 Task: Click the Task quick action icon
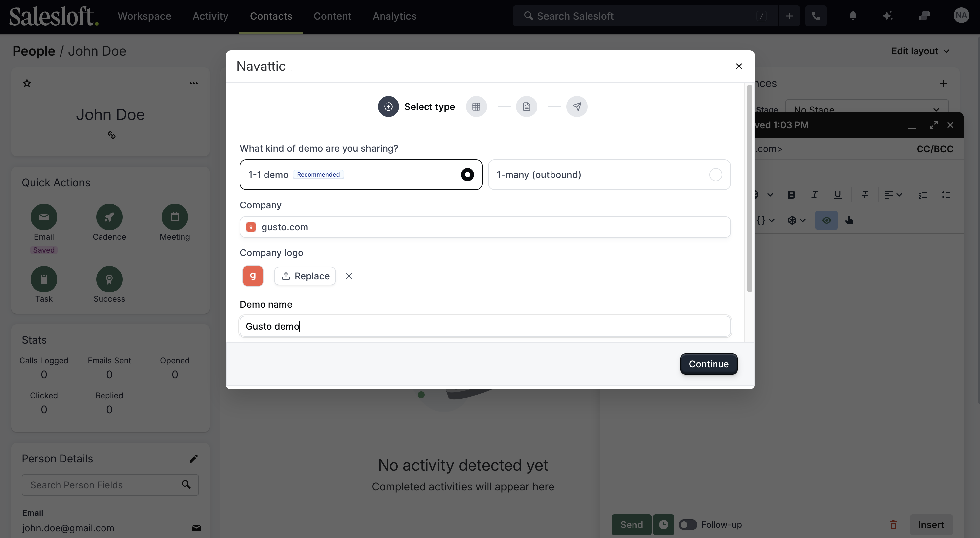coord(44,279)
